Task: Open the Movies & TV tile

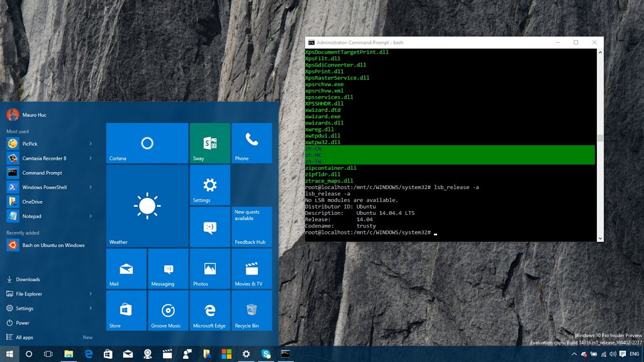Action: (252, 269)
